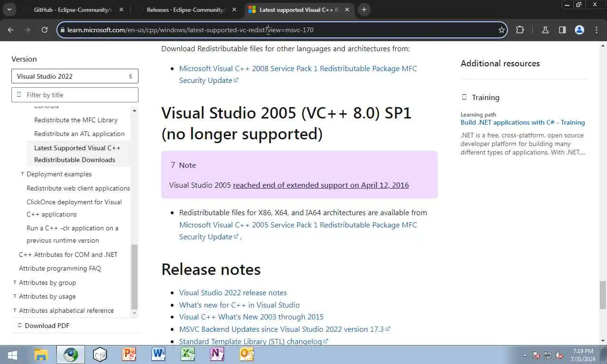
Task: Switch to the GitHub Eclipse-Community tab
Action: [74, 9]
